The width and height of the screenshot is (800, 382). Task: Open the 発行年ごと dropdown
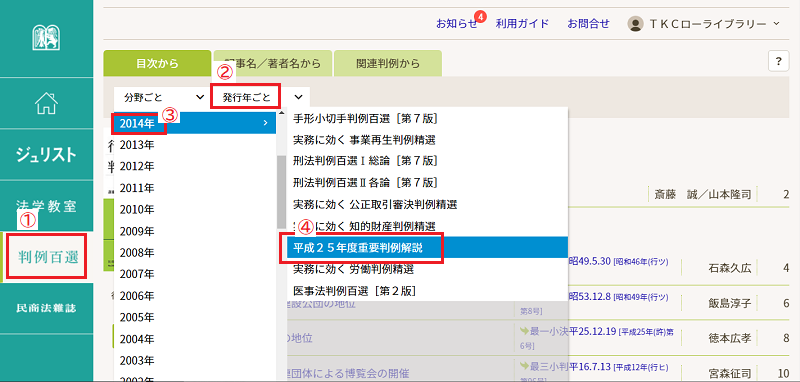[261, 97]
